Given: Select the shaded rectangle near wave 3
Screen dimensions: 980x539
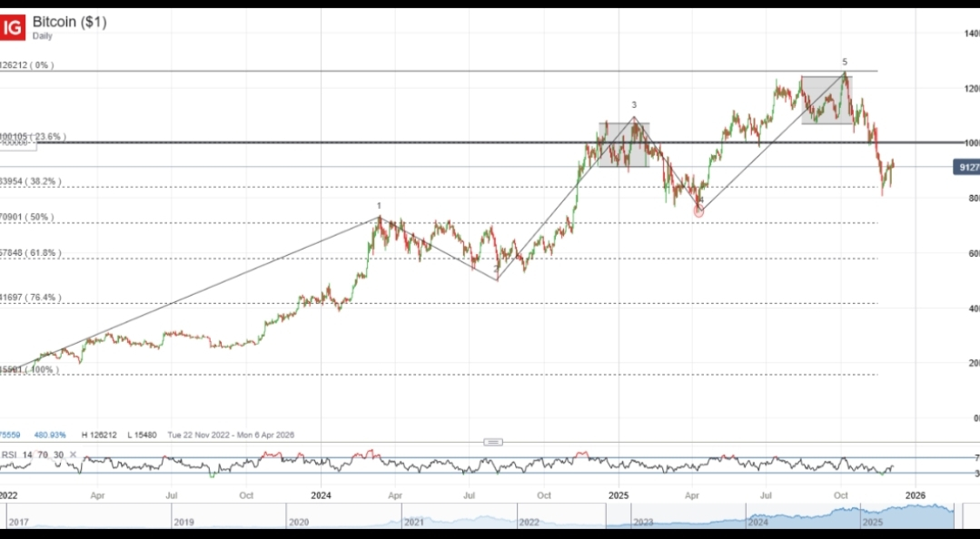Looking at the screenshot, I should pyautogui.click(x=623, y=144).
